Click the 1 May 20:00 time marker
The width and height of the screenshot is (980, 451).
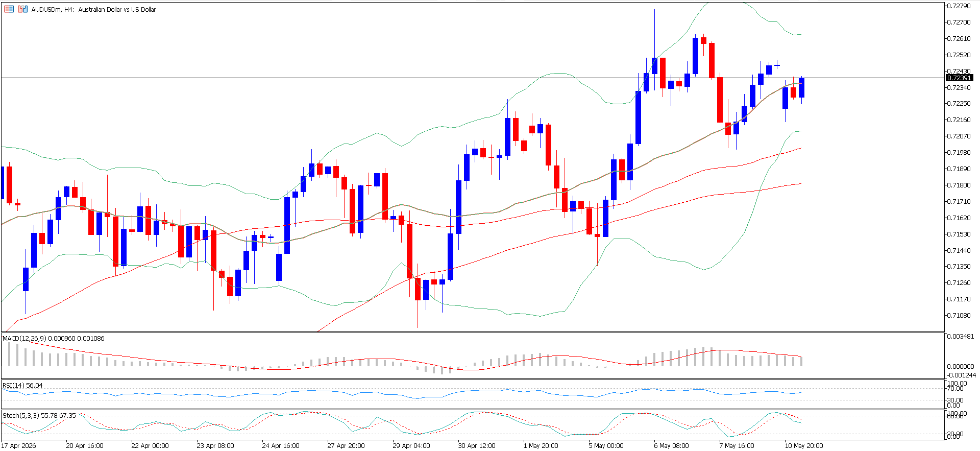(541, 445)
